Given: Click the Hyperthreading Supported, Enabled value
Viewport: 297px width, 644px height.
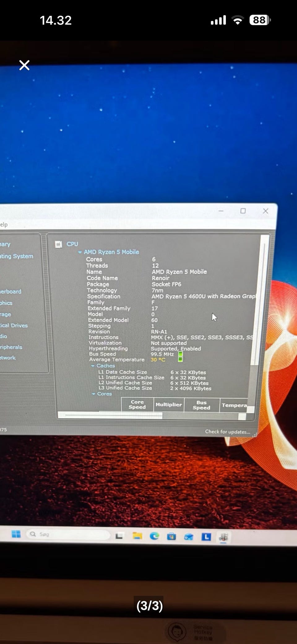Looking at the screenshot, I should click(176, 348).
